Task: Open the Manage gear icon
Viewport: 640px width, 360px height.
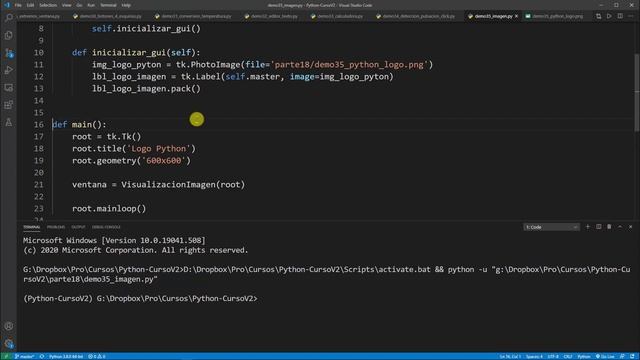Action: click(9, 344)
